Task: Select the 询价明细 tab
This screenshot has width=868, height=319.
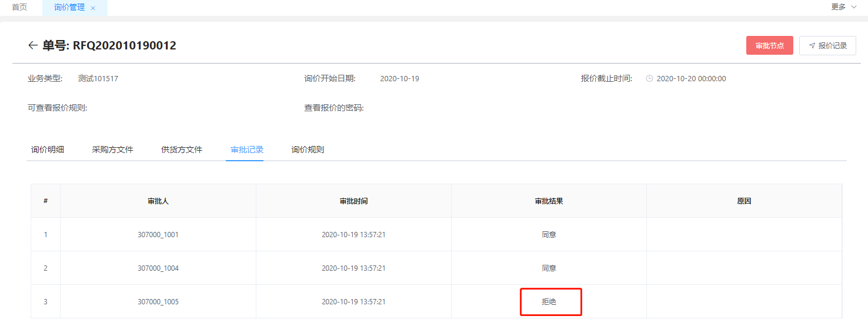Action: (x=48, y=149)
